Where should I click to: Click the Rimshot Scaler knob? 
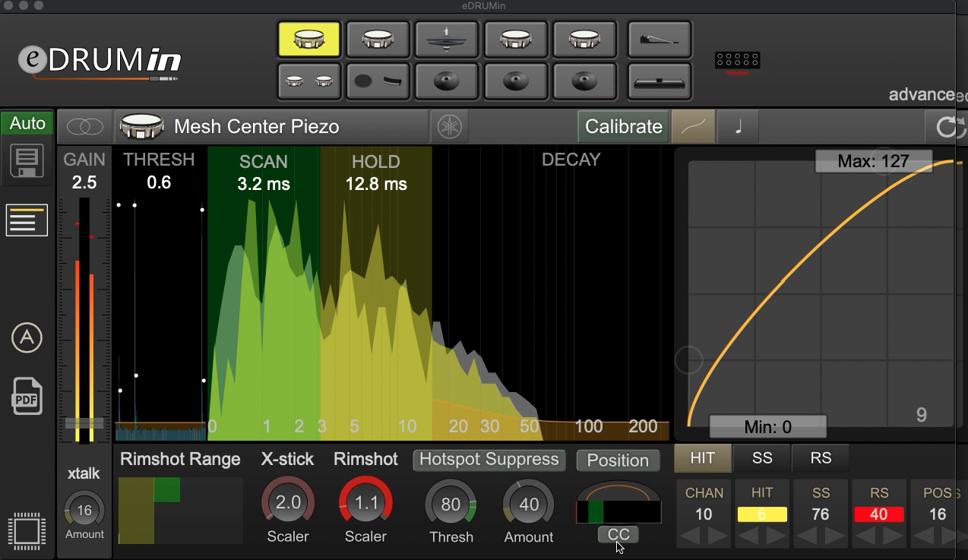point(365,502)
